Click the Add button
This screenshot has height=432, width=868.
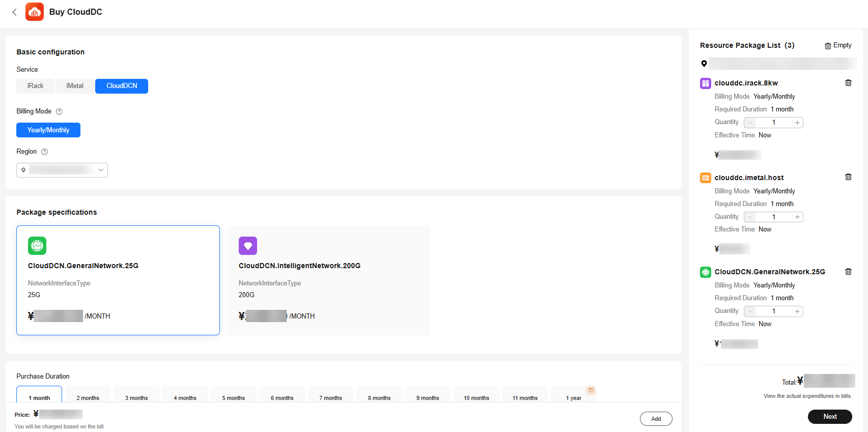coord(656,419)
